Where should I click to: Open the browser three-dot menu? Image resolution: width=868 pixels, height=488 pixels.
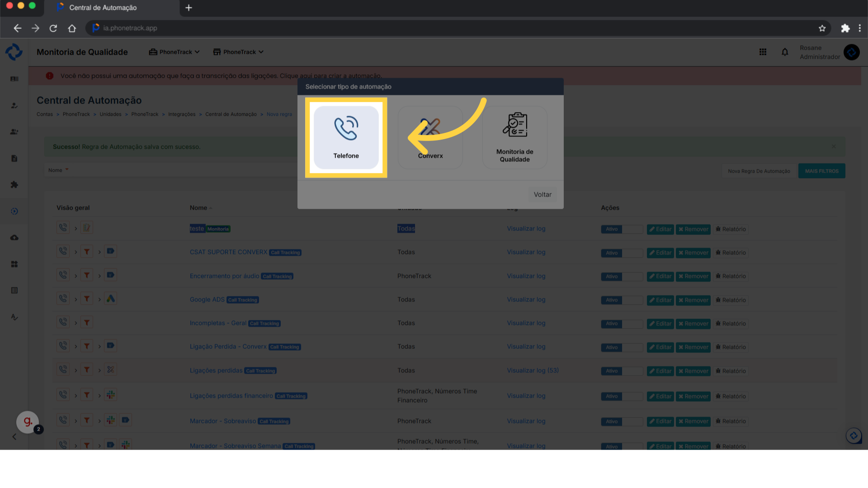click(859, 28)
